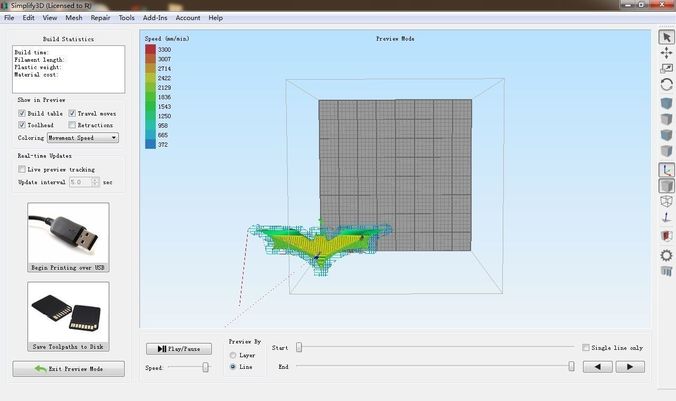676x401 pixels.
Task: Toggle the coordinate axes display icon
Action: (x=667, y=170)
